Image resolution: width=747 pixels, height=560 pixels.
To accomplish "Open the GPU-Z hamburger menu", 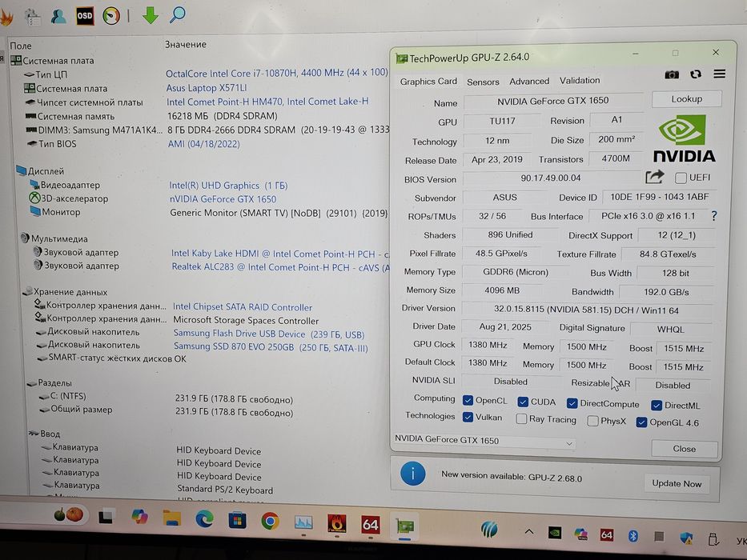I will 719,74.
